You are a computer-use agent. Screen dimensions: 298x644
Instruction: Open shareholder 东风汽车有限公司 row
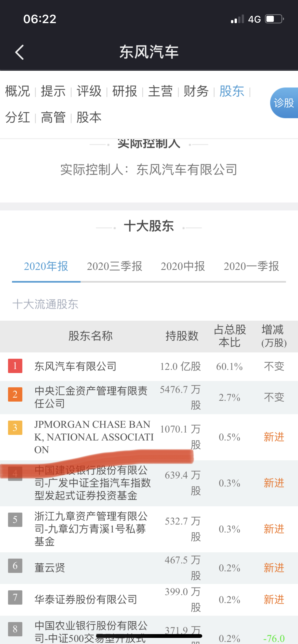tap(75, 367)
